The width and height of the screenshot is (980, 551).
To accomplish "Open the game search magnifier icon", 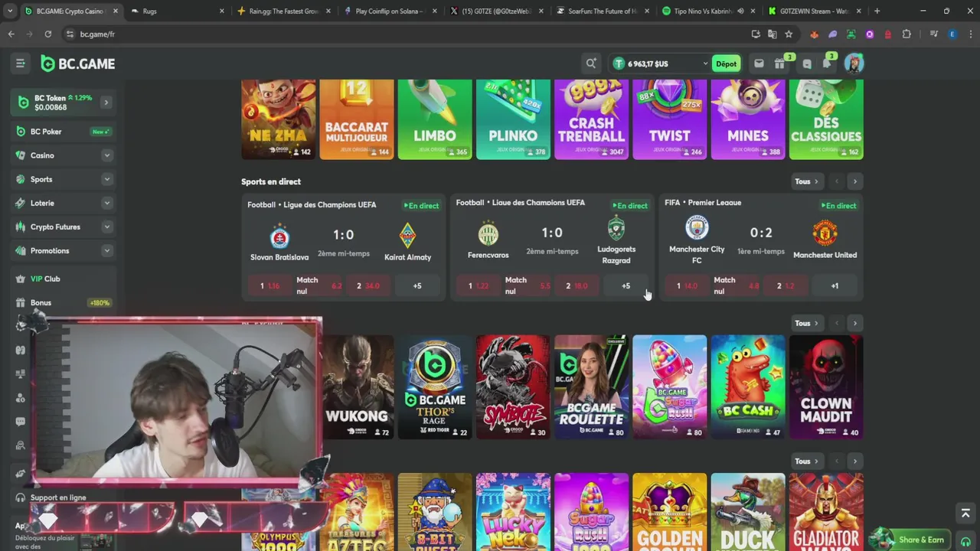I will (591, 64).
